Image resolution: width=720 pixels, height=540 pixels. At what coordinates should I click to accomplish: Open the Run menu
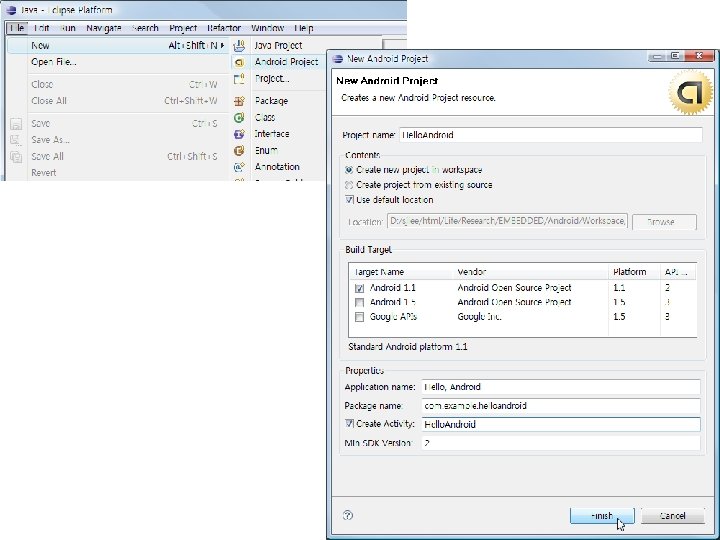point(68,28)
